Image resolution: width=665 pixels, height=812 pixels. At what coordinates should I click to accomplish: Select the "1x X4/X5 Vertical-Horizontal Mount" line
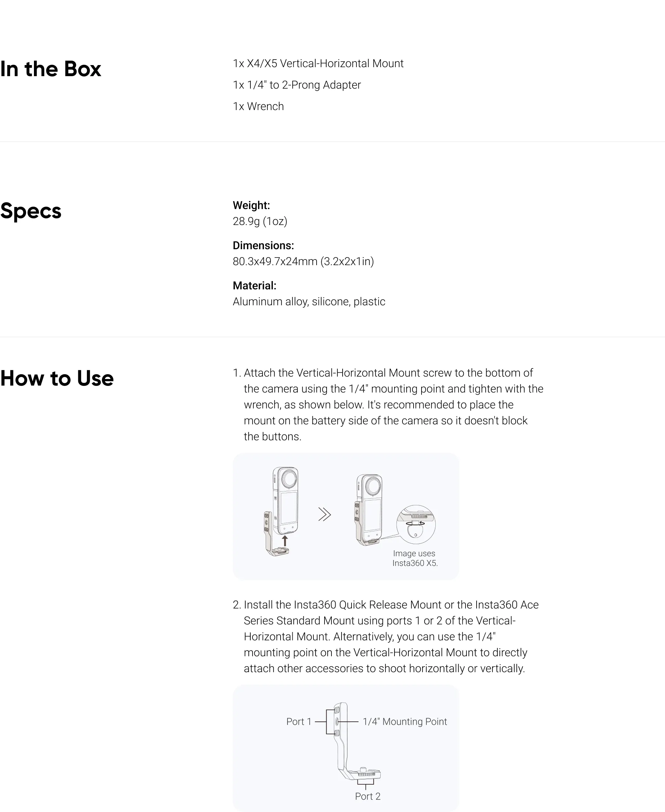pos(318,64)
